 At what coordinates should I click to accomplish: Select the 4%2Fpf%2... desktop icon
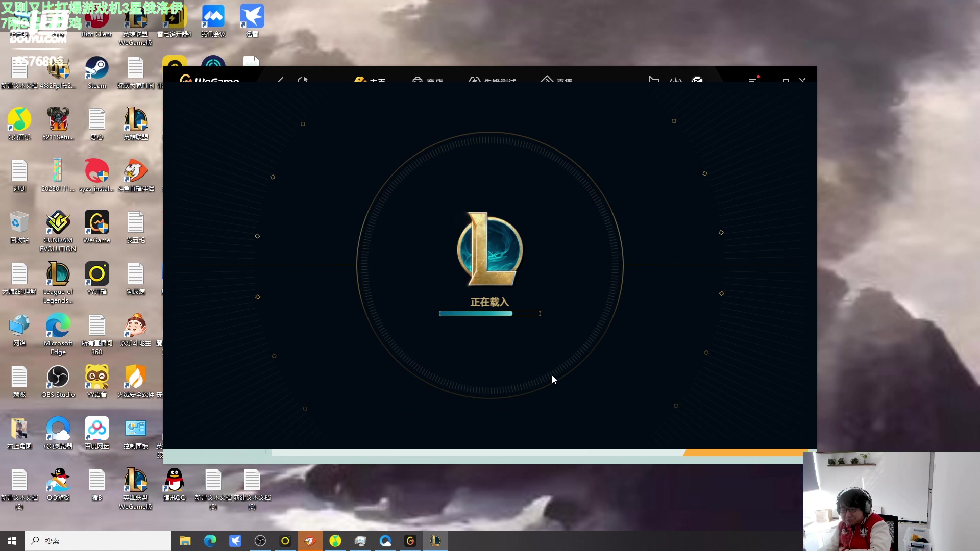tap(58, 72)
